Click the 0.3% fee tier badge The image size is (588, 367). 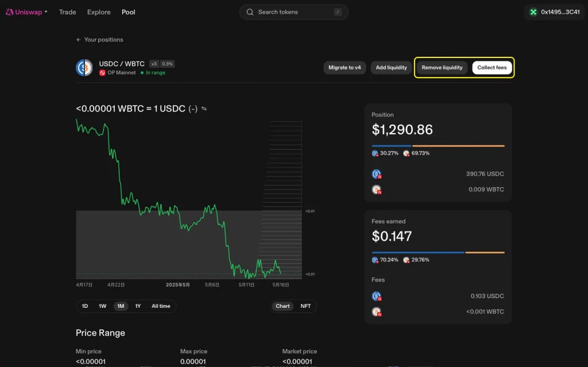click(167, 64)
